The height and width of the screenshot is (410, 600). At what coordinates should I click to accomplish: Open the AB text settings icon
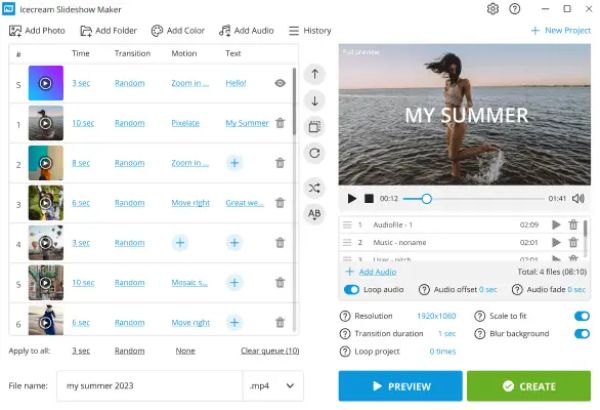coord(315,214)
